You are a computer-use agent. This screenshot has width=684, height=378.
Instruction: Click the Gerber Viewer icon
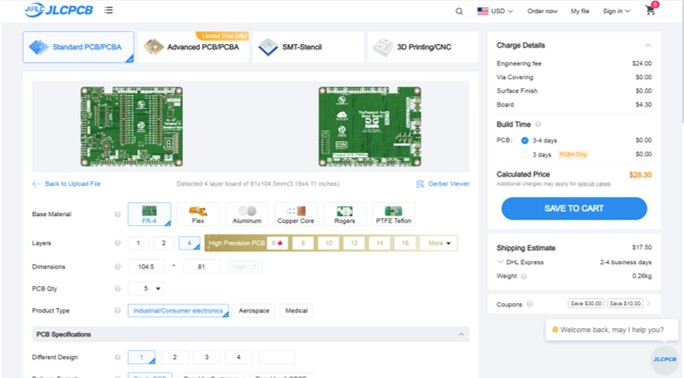point(420,184)
